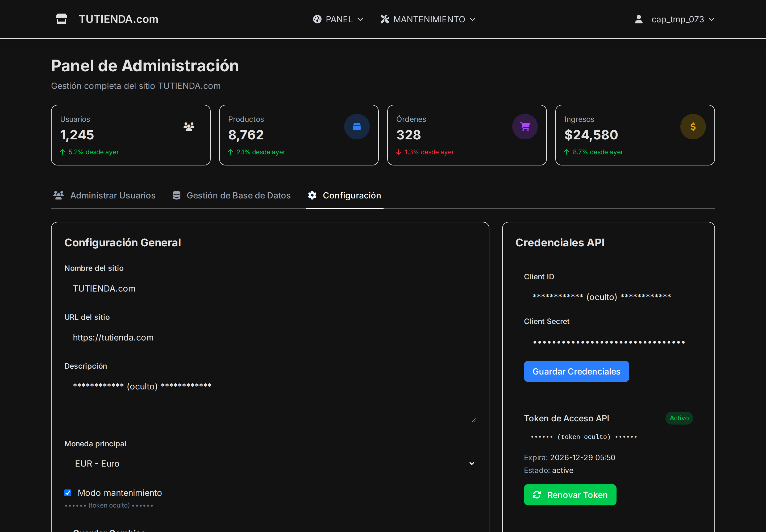This screenshot has width=766, height=532.
Task: Click the hidden API token value
Action: point(584,437)
